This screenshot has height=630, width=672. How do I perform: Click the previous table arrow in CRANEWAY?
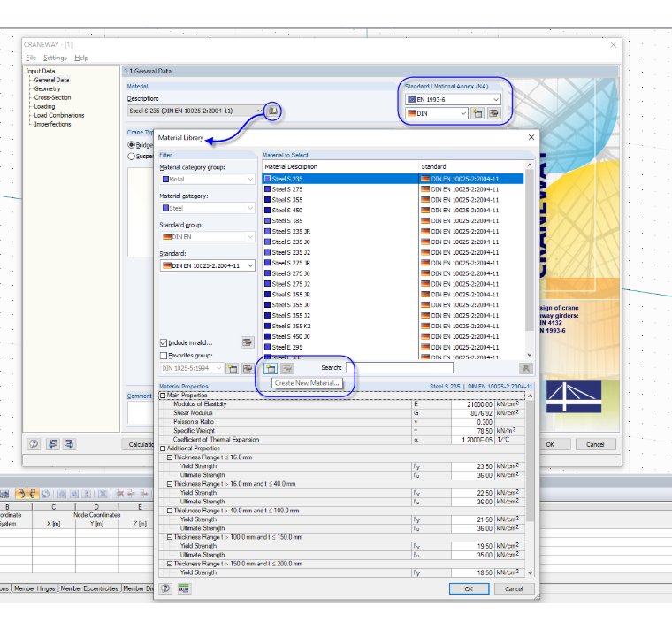[53, 444]
